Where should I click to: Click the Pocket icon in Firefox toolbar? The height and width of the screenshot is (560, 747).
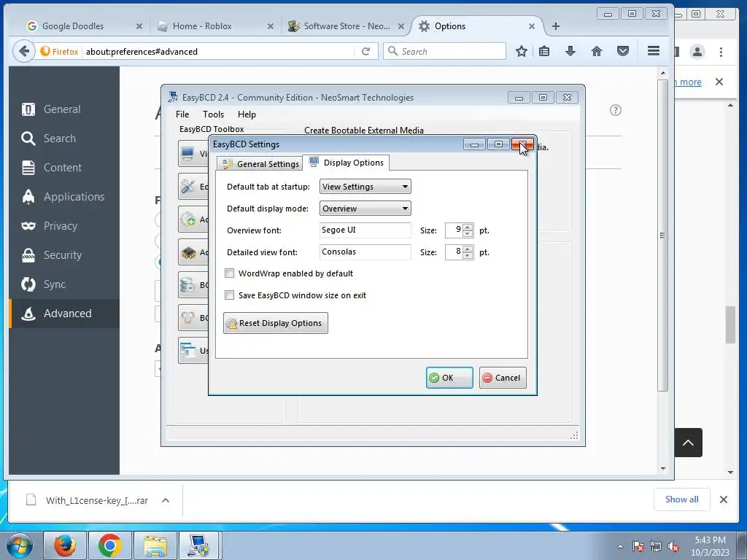[x=623, y=51]
